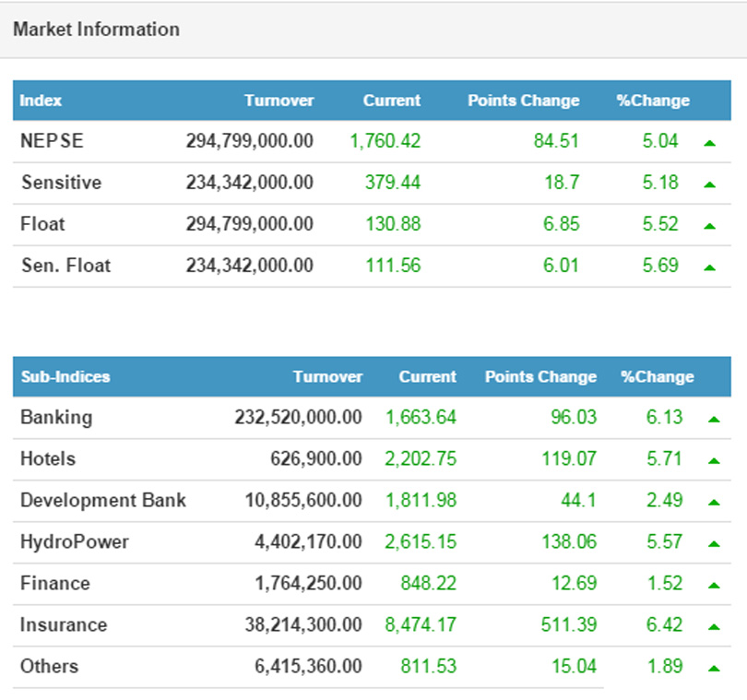The image size is (747, 700).
Task: Click the Float index name
Action: coord(42,224)
